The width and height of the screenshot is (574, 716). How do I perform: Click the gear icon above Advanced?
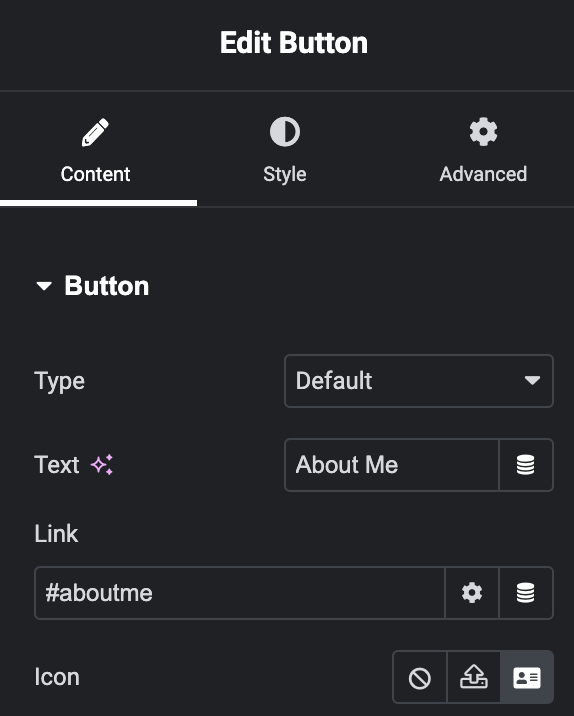click(483, 132)
